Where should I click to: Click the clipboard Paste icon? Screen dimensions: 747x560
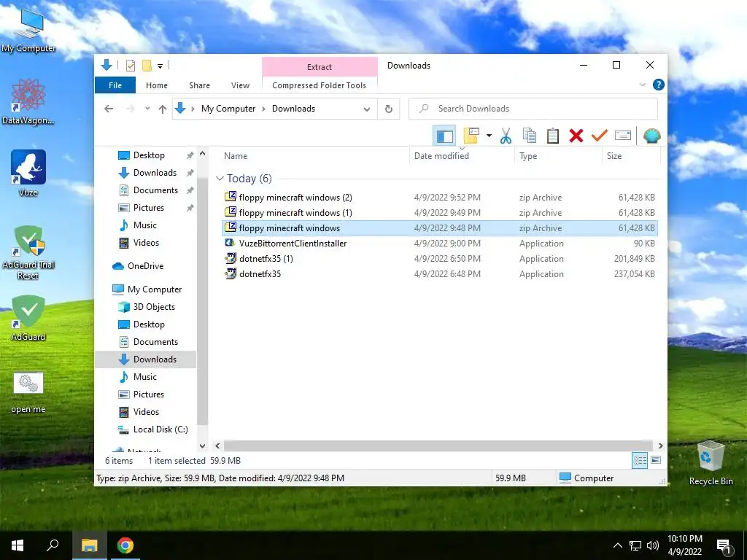553,136
